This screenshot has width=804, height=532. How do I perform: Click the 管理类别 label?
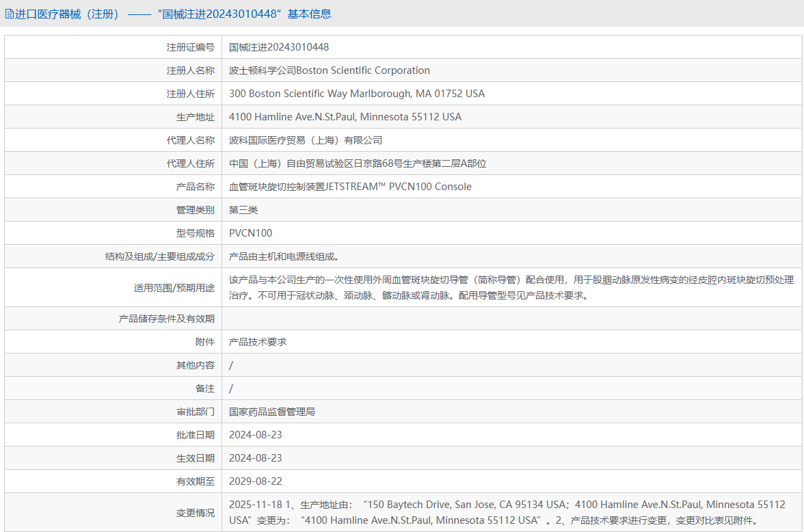coord(196,210)
